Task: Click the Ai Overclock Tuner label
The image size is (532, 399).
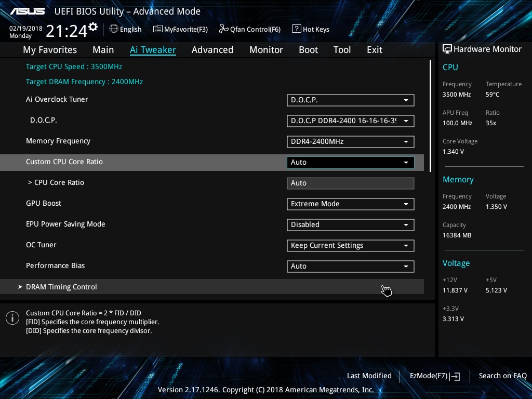Action: (57, 99)
